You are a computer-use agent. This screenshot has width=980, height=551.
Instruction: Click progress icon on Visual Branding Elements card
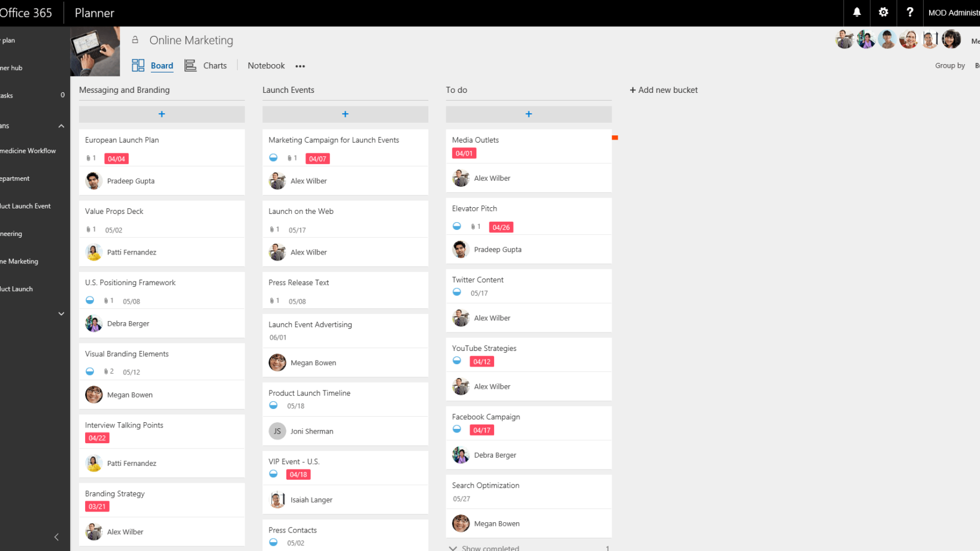90,371
